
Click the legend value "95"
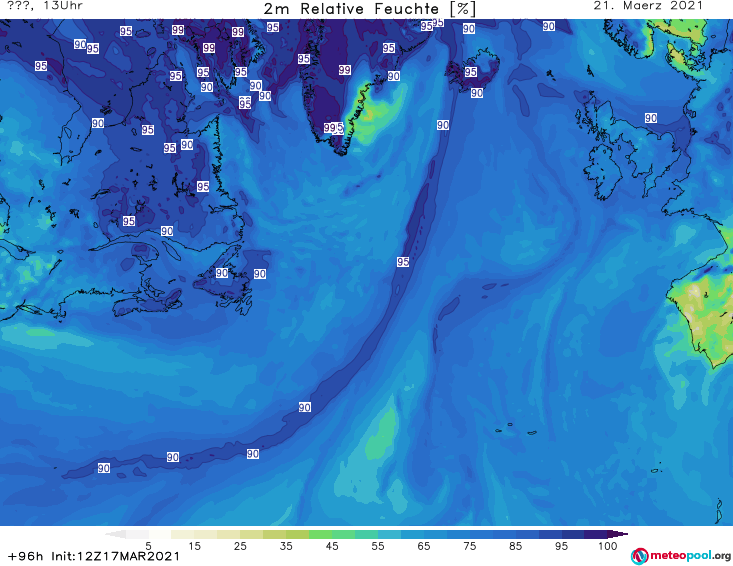[561, 546]
